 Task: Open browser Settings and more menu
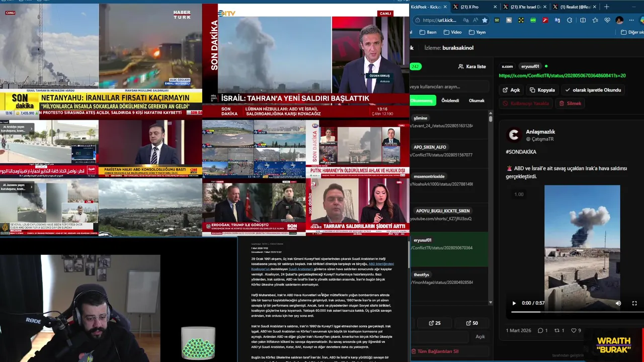[x=632, y=20]
